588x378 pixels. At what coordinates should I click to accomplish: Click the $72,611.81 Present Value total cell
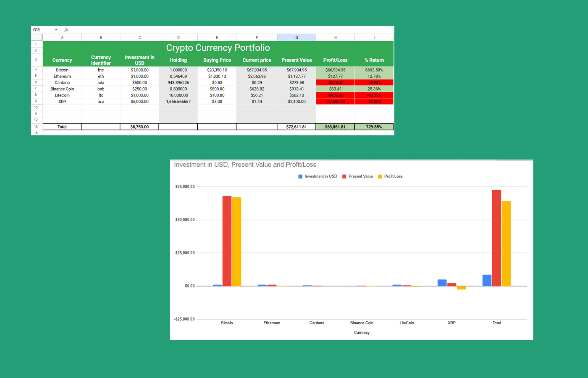click(297, 126)
